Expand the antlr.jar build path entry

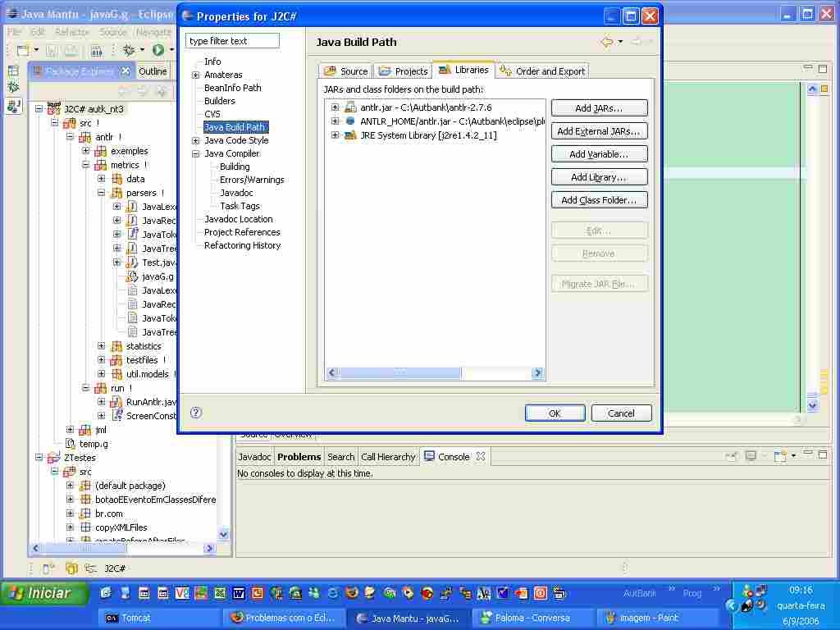click(x=335, y=107)
